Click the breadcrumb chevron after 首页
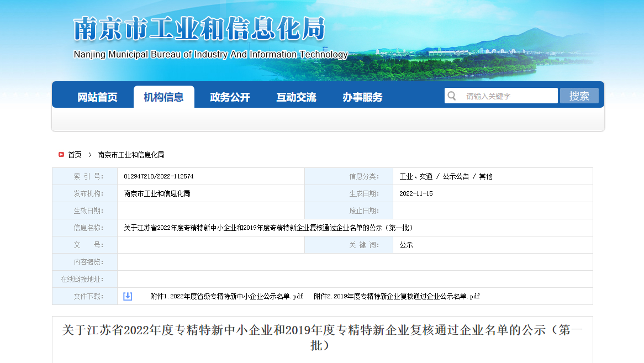Viewport: 644px width, 363px height. tap(89, 155)
